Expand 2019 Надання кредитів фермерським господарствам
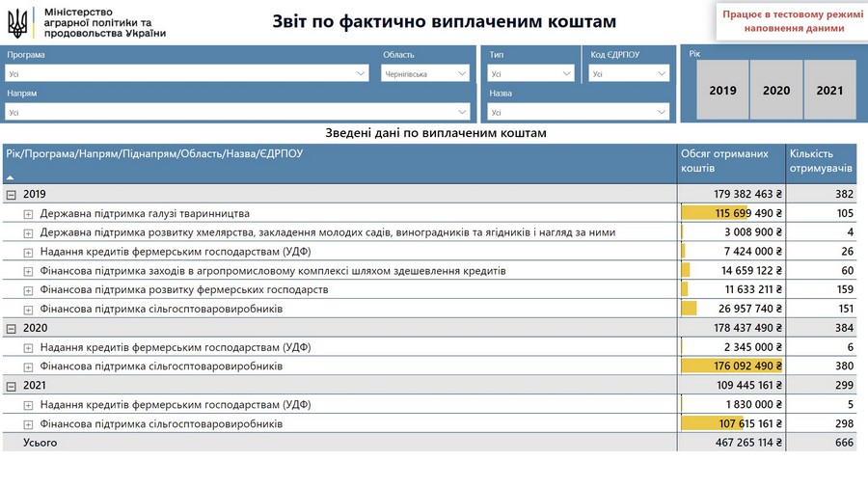This screenshot has height=488, width=868. 28,253
